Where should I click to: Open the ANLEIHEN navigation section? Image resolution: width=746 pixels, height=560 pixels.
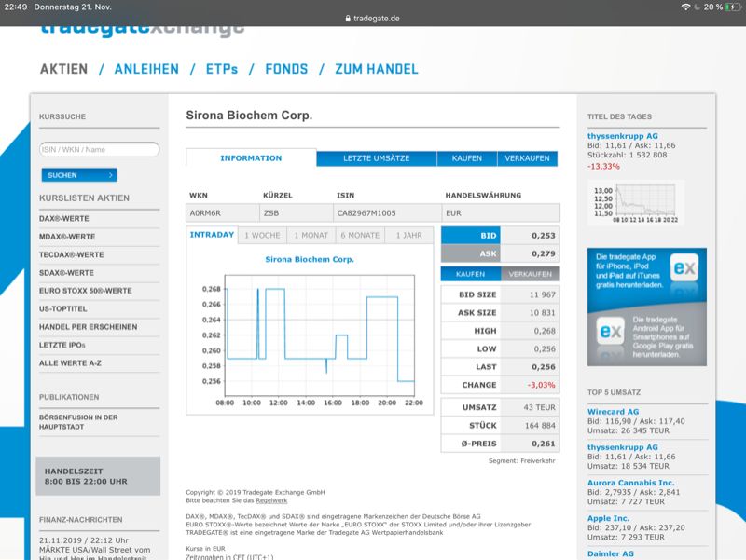click(146, 69)
